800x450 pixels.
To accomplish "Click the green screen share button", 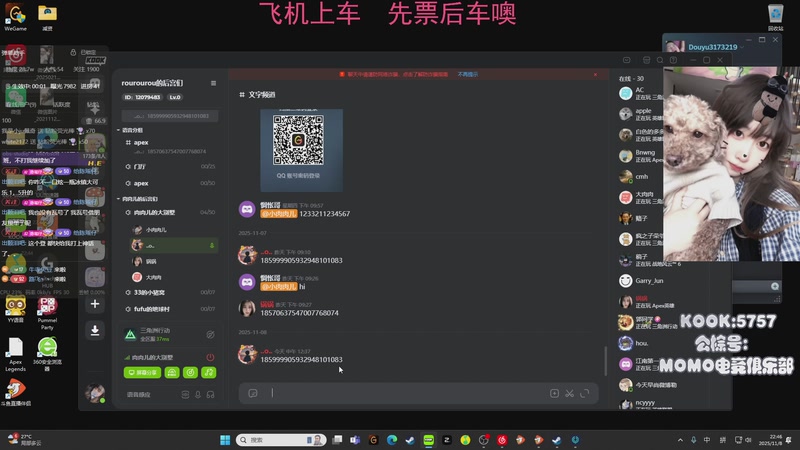I will click(x=142, y=372).
